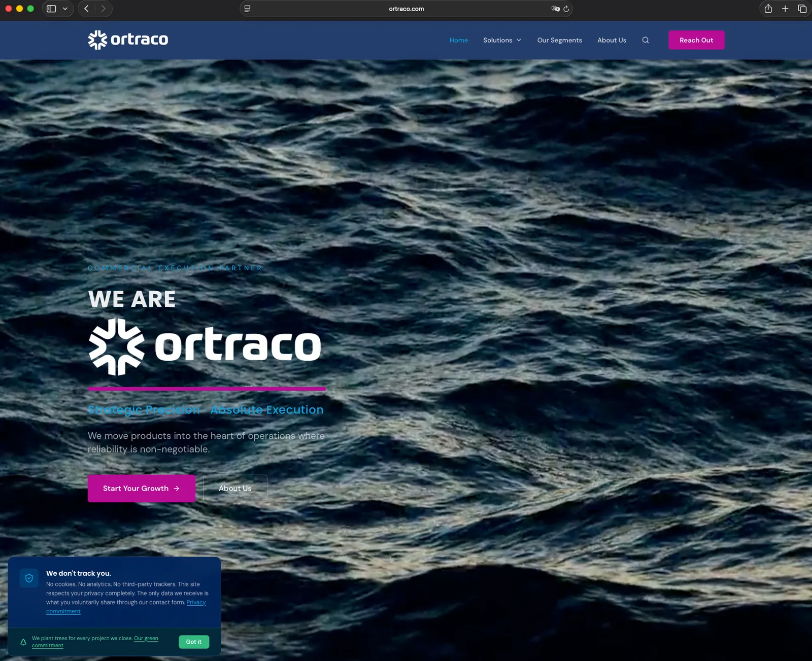The width and height of the screenshot is (812, 661).
Task: Open the Privacy commitment link
Action: [x=126, y=607]
